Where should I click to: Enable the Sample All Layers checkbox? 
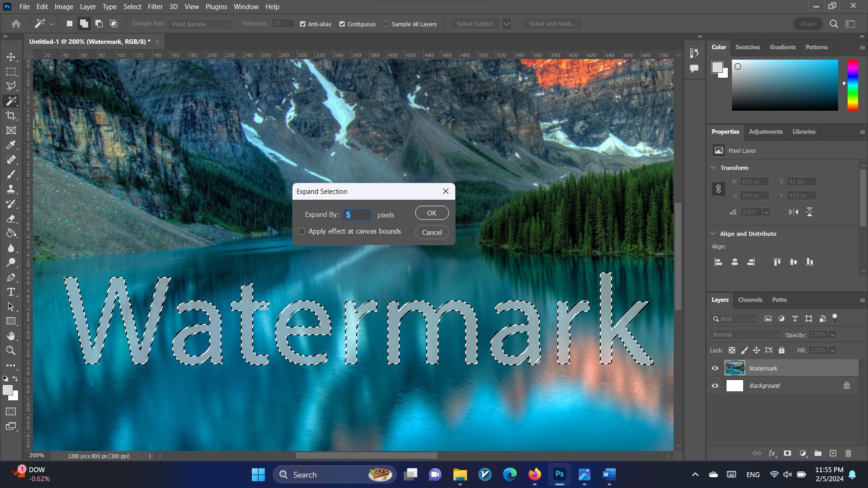387,24
